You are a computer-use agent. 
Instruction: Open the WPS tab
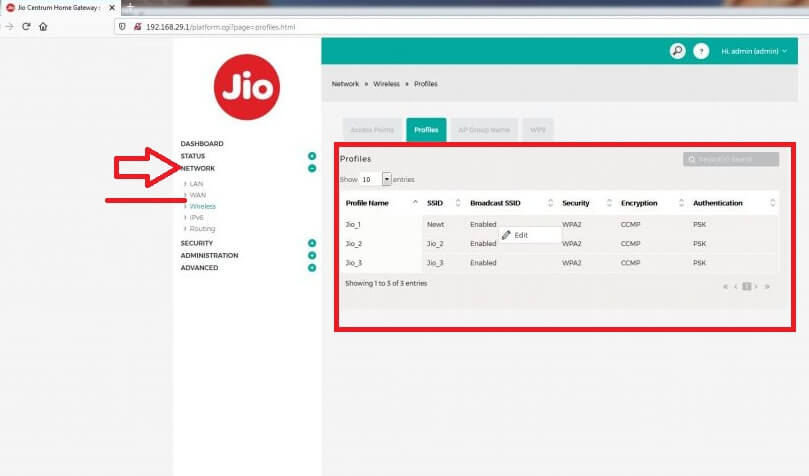(x=538, y=129)
